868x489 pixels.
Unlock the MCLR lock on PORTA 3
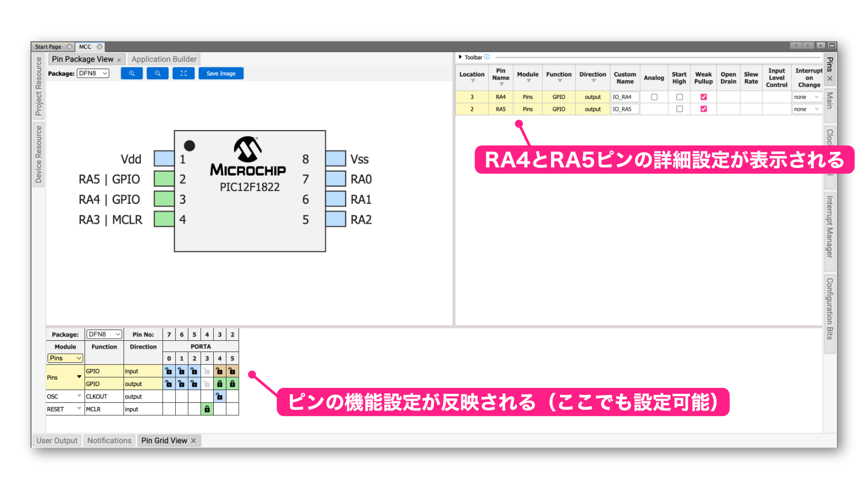click(x=207, y=409)
